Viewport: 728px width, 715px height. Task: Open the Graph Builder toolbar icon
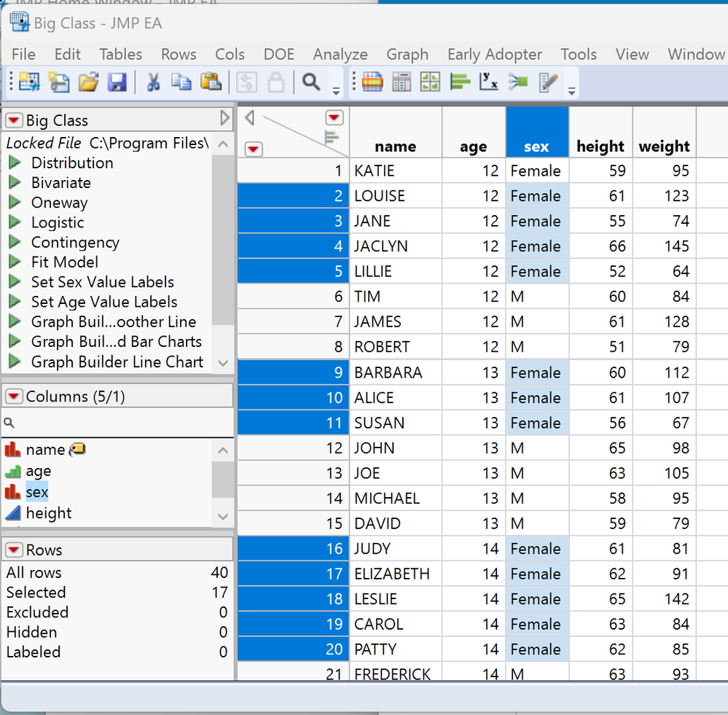[431, 82]
